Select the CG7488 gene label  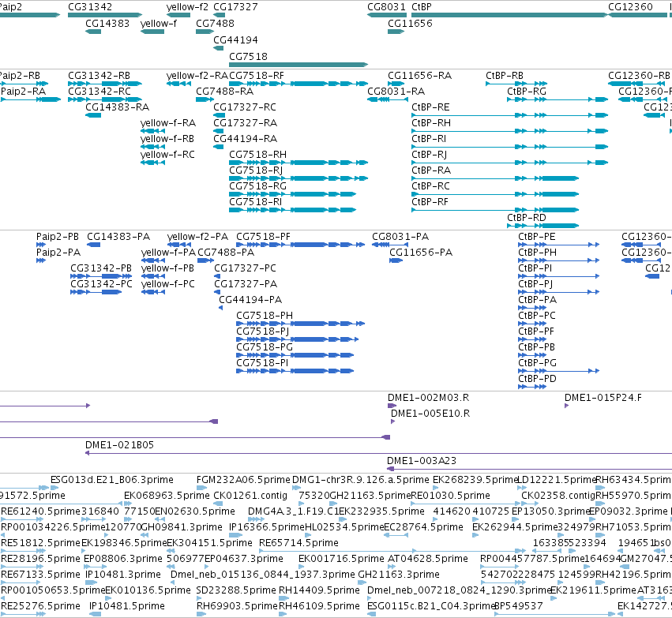point(215,24)
